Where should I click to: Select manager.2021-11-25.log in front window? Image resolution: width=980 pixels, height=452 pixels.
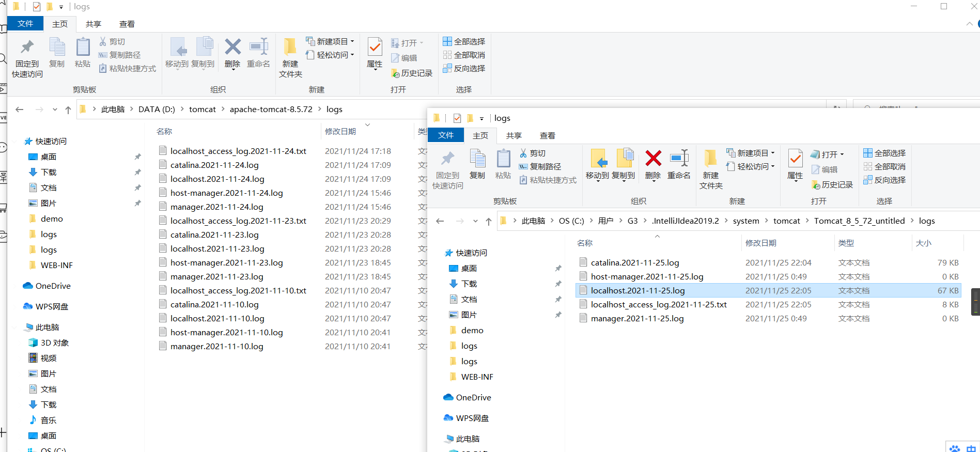click(637, 318)
